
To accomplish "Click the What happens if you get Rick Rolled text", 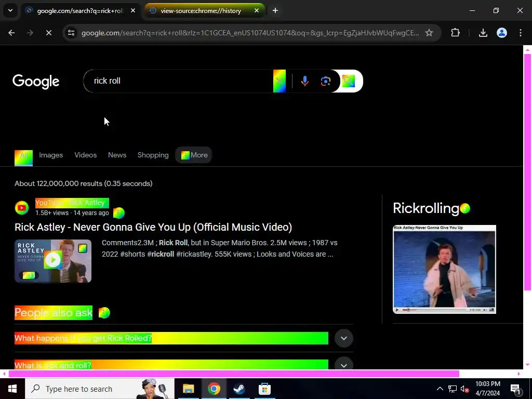I will (83, 338).
